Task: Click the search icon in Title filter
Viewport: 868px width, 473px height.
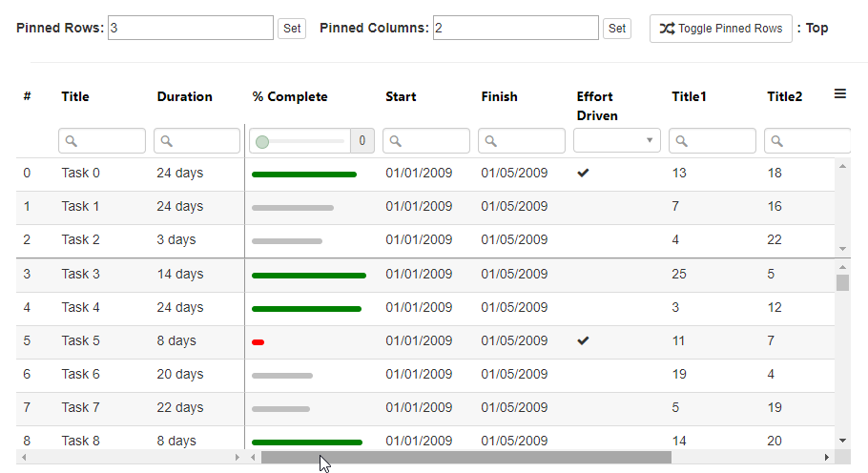Action: pos(71,141)
